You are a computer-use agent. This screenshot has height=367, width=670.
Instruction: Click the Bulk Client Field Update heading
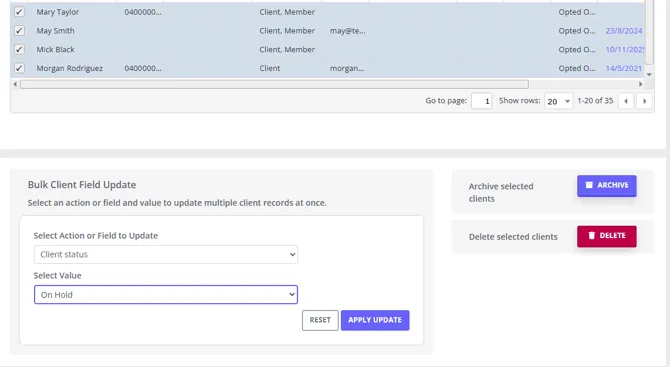pos(82,185)
